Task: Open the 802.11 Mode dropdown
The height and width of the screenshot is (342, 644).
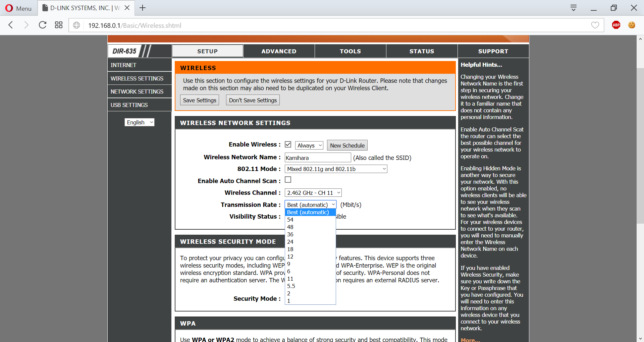Action: coord(336,169)
